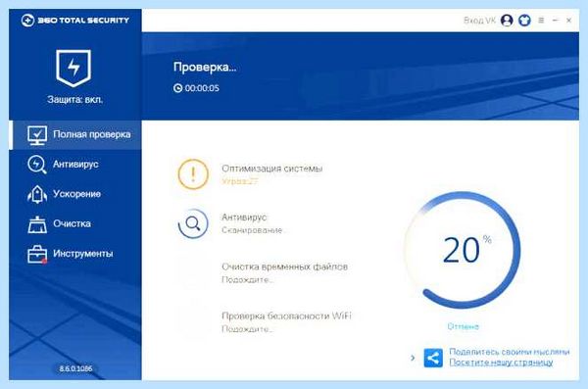Viewport: 588px width, 389px height.
Task: Click the Оптимизация системы item title
Action: 271,169
